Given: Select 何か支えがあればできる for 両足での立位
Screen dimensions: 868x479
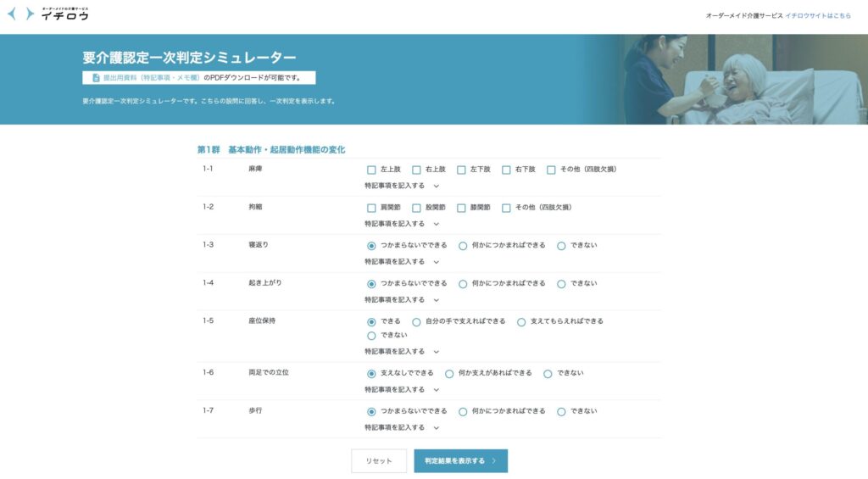Looking at the screenshot, I should pyautogui.click(x=449, y=373).
